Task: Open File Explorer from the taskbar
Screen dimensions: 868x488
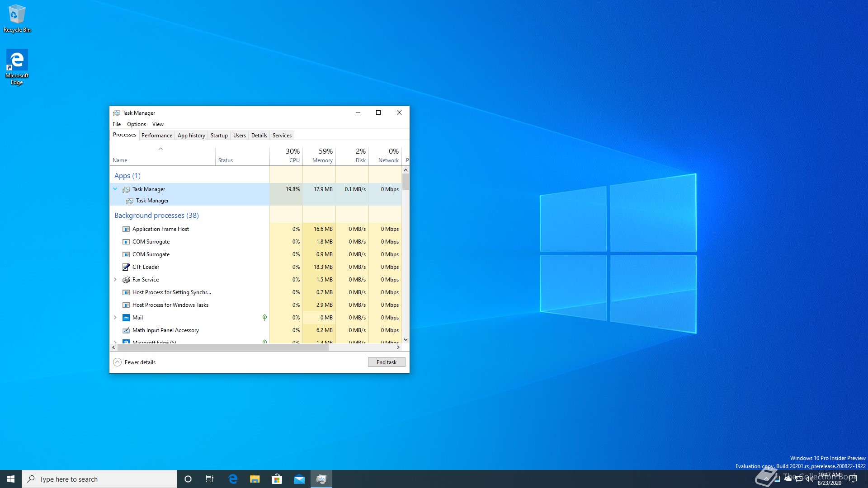Action: [255, 479]
